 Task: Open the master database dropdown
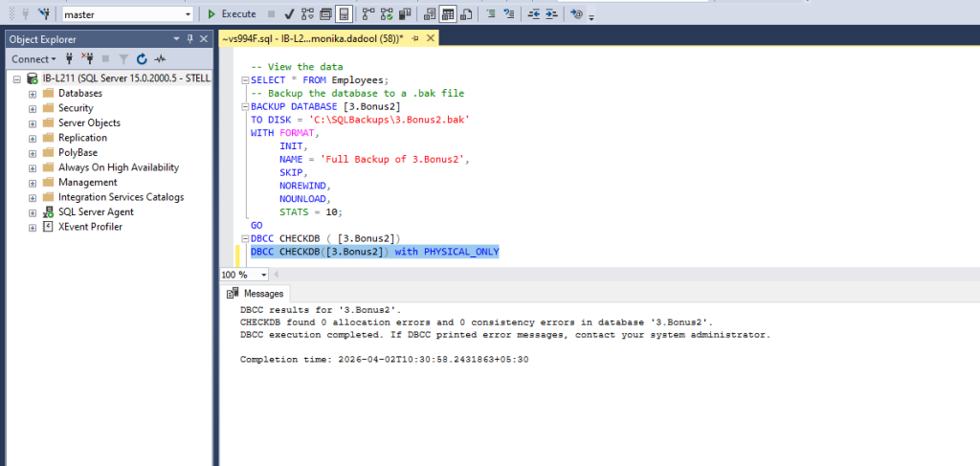189,14
